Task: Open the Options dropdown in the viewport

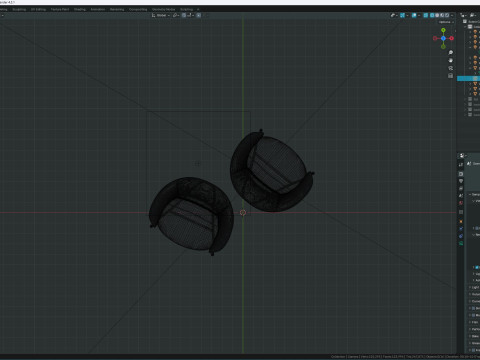Action: [x=446, y=22]
